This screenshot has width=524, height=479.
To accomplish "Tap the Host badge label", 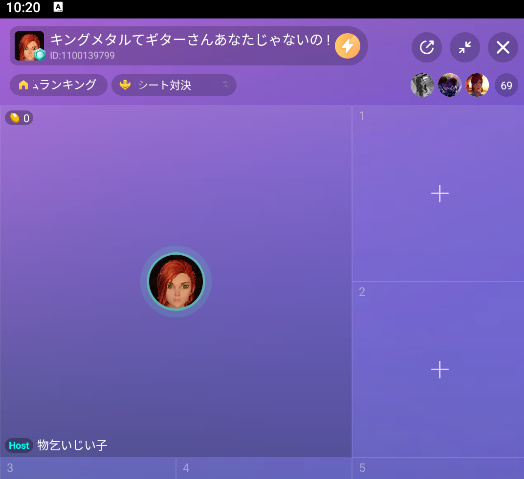I will tap(19, 445).
